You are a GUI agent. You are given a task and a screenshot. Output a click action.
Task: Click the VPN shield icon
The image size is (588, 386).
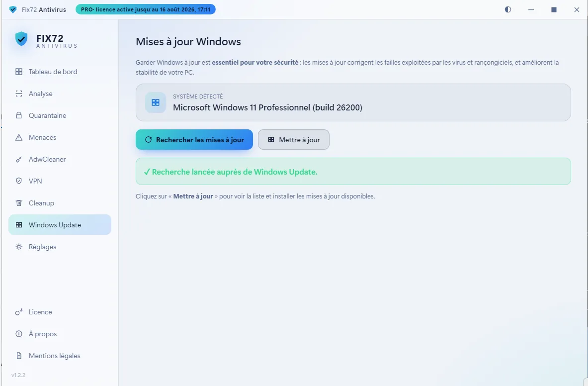tap(19, 181)
